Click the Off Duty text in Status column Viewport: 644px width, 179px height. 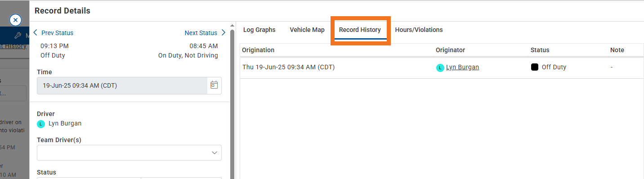point(554,67)
